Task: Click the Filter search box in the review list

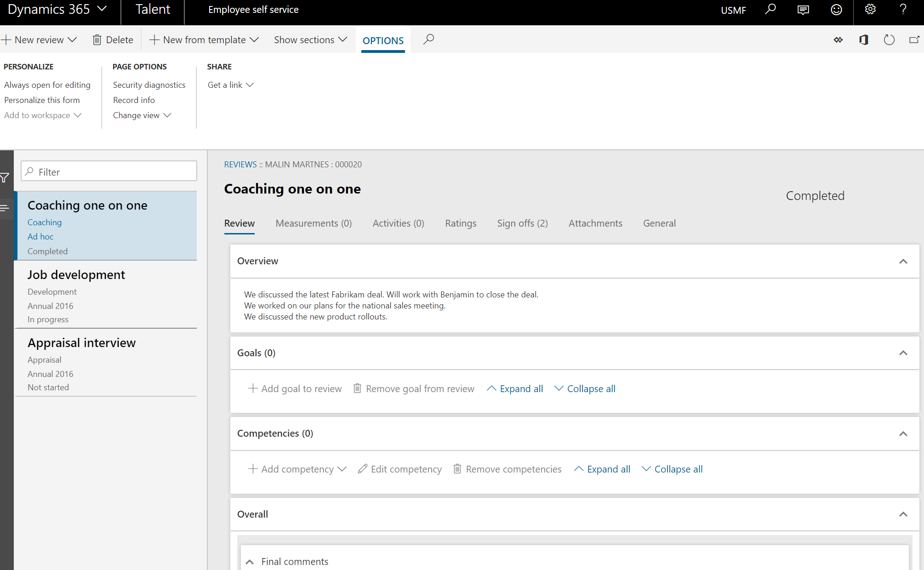Action: tap(108, 171)
